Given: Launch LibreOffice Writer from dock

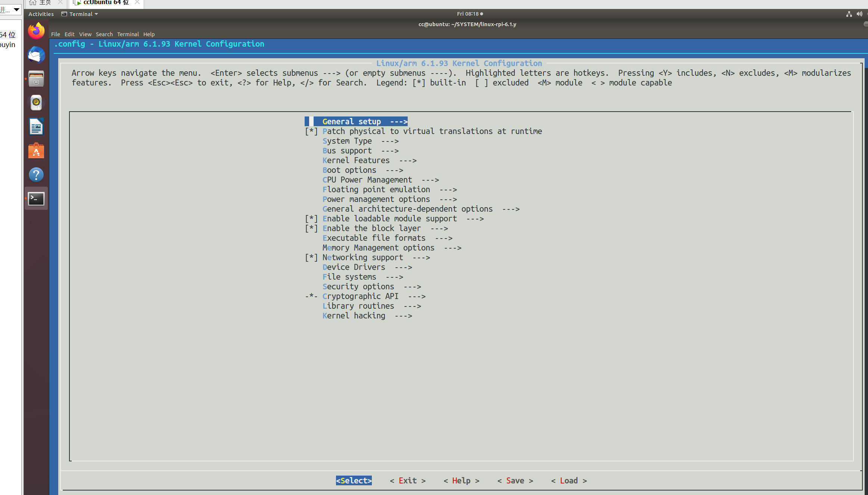Looking at the screenshot, I should [x=36, y=127].
